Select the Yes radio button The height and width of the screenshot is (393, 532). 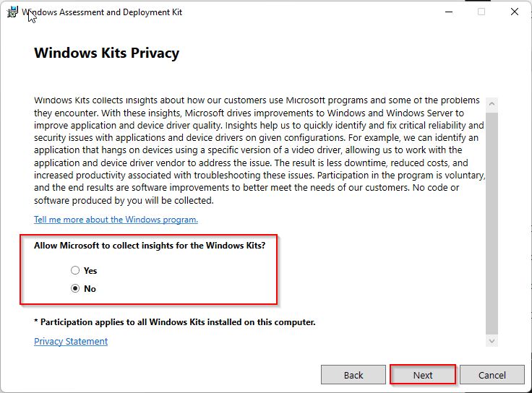coord(75,271)
